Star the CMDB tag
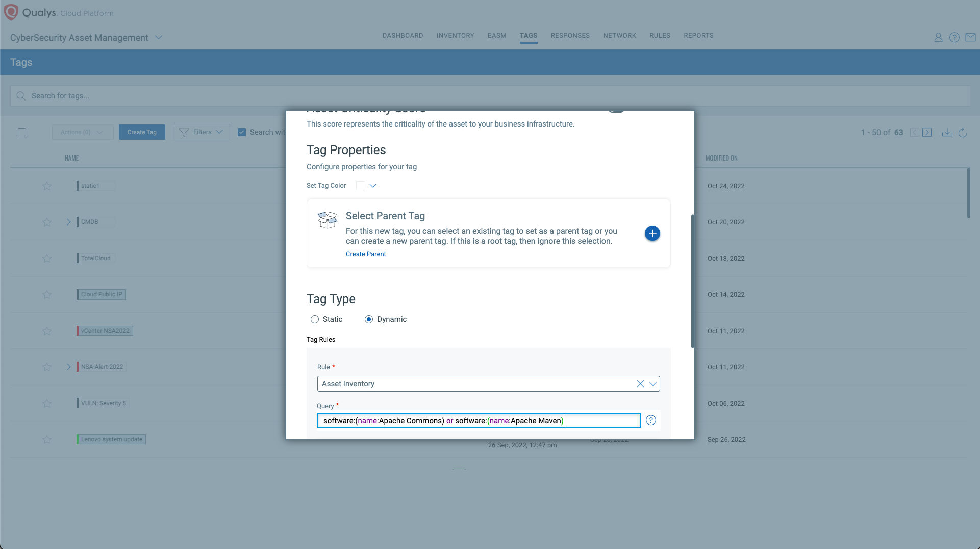Viewport: 980px width, 549px height. (x=47, y=222)
